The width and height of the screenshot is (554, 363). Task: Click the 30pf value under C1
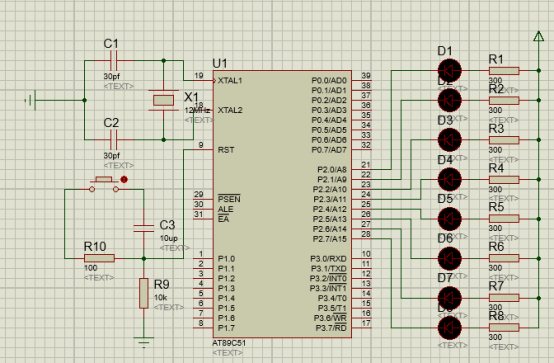[112, 76]
